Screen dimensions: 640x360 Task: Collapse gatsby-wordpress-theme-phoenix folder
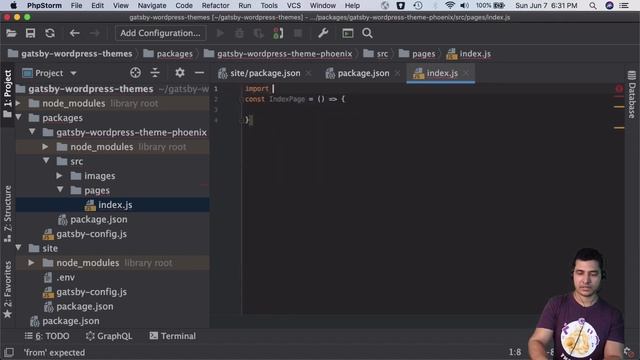coord(32,132)
